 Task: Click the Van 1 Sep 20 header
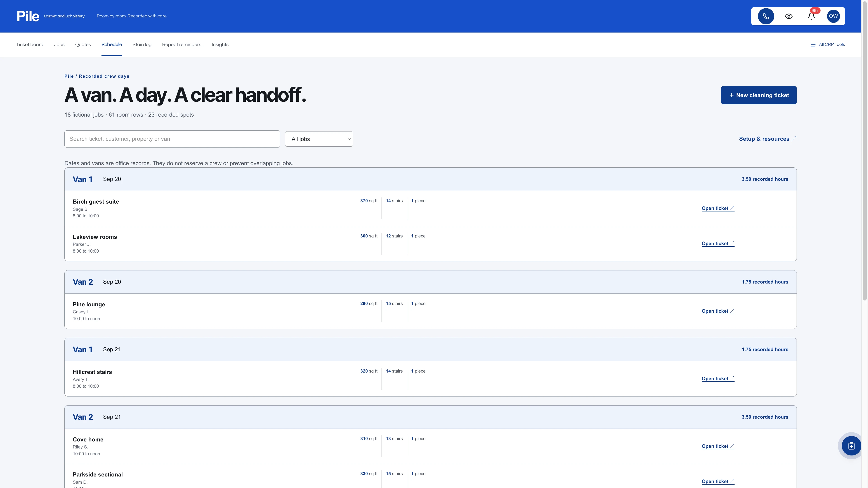point(430,179)
